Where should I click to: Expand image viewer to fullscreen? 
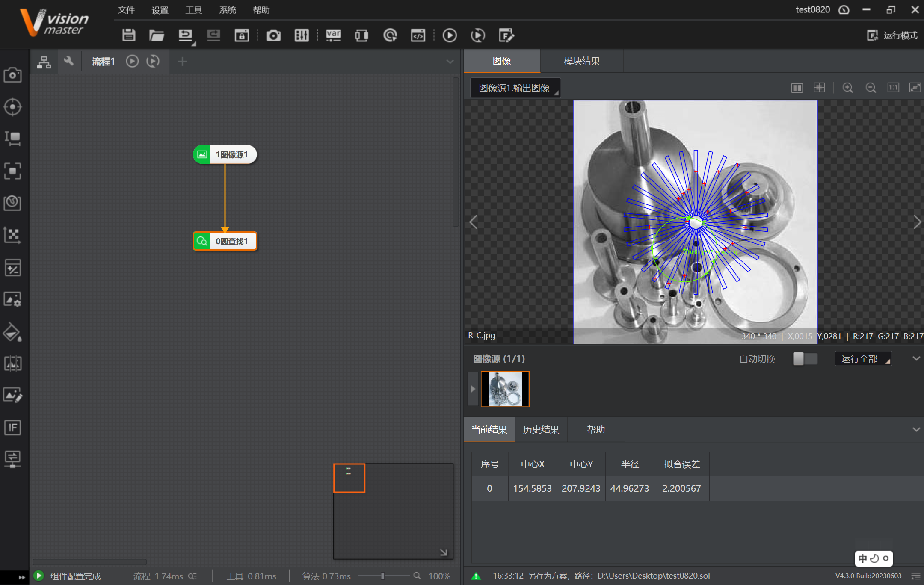(x=915, y=87)
